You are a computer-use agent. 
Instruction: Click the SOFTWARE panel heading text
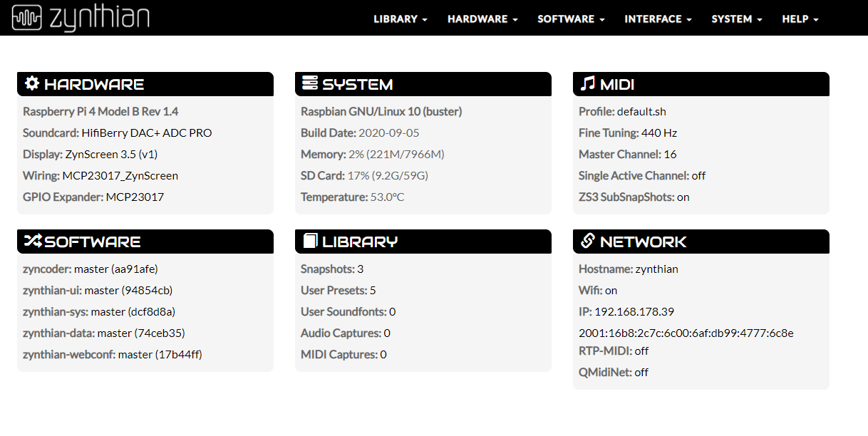click(x=93, y=242)
